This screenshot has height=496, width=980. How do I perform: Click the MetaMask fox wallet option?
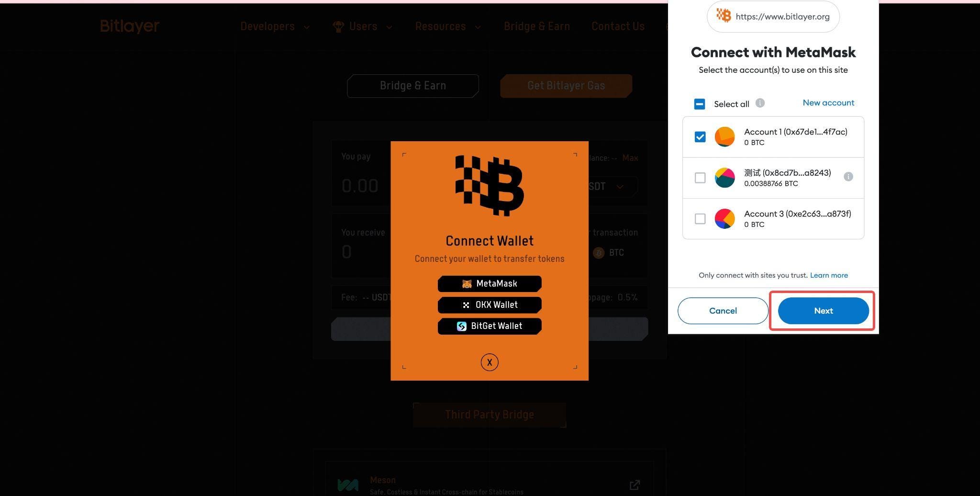490,284
